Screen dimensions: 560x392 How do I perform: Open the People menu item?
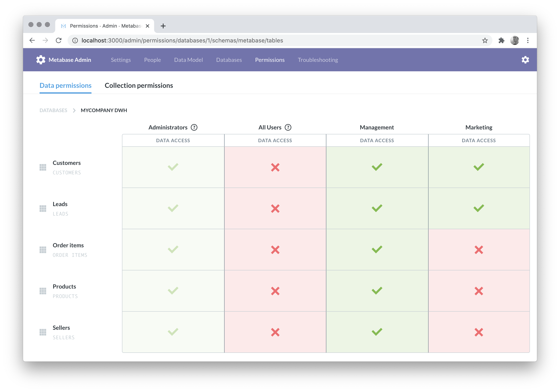[x=153, y=60]
